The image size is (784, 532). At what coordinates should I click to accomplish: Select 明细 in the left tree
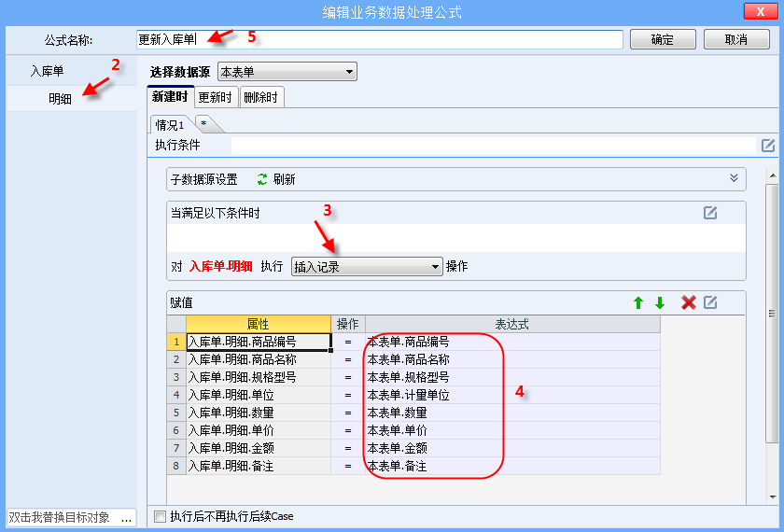tap(60, 99)
